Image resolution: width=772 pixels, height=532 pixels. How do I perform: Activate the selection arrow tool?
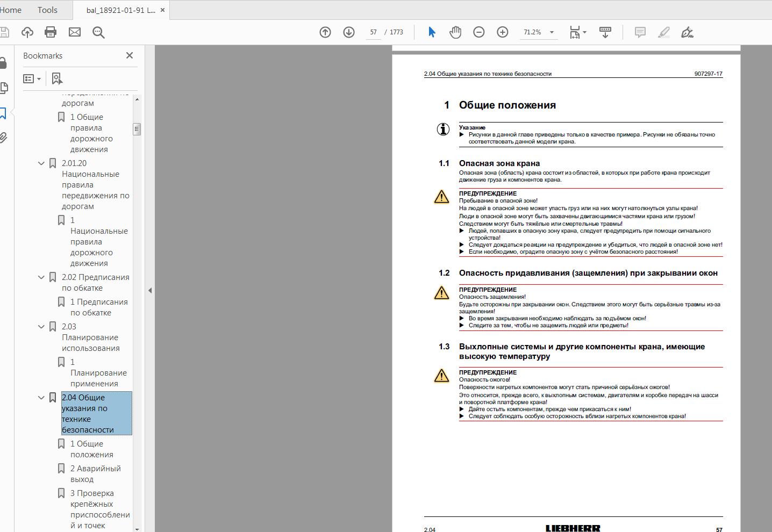pyautogui.click(x=431, y=32)
